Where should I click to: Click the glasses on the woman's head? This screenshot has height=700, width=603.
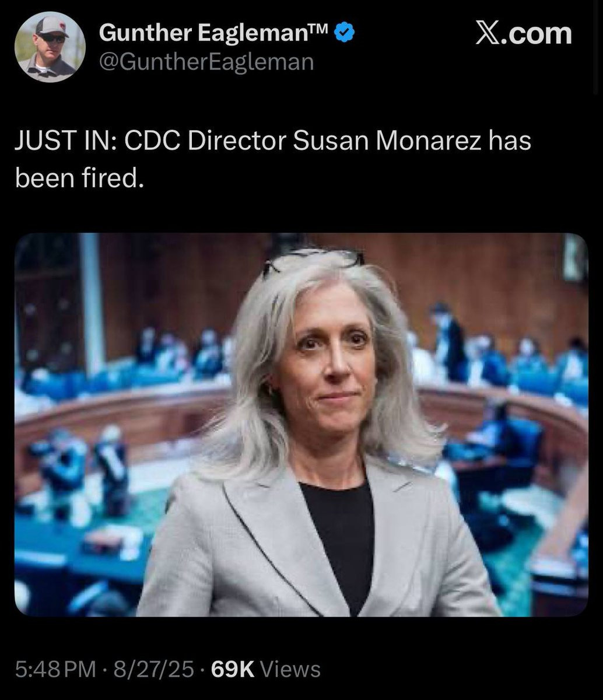[313, 258]
